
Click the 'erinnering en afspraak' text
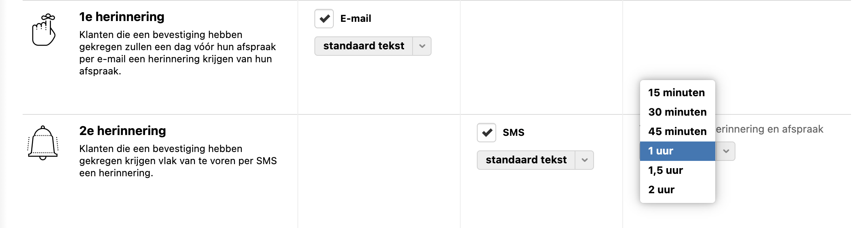pos(769,129)
